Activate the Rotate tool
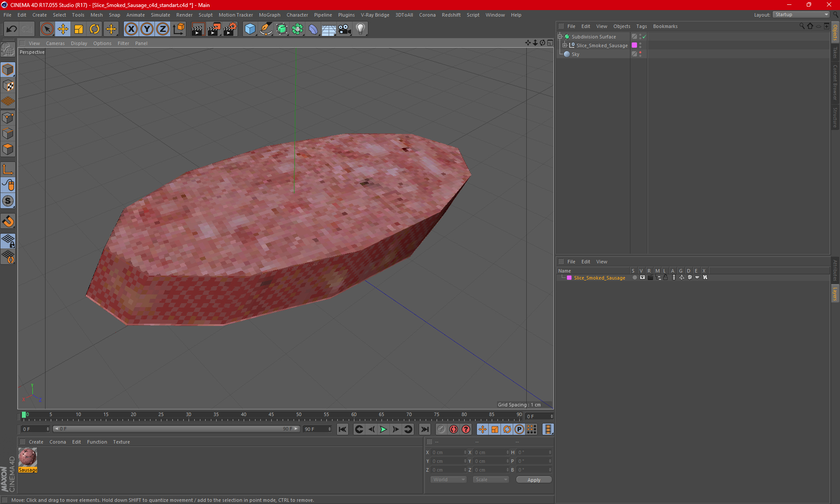The height and width of the screenshot is (504, 840). [94, 29]
